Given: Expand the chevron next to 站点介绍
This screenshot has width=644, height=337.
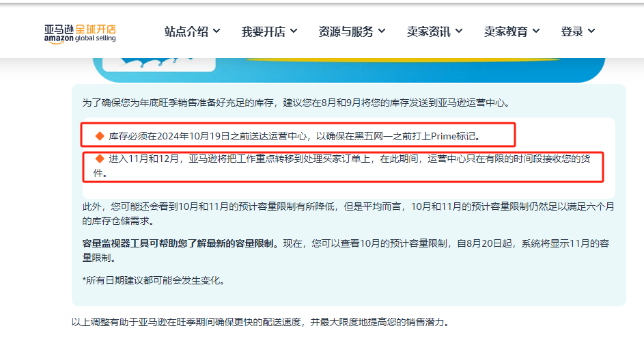Looking at the screenshot, I should tap(216, 31).
